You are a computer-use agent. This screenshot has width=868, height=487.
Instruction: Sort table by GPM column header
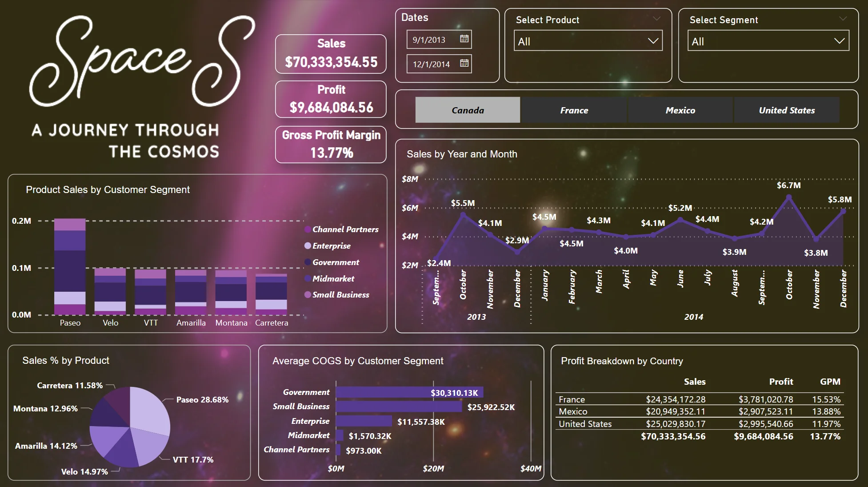point(830,382)
